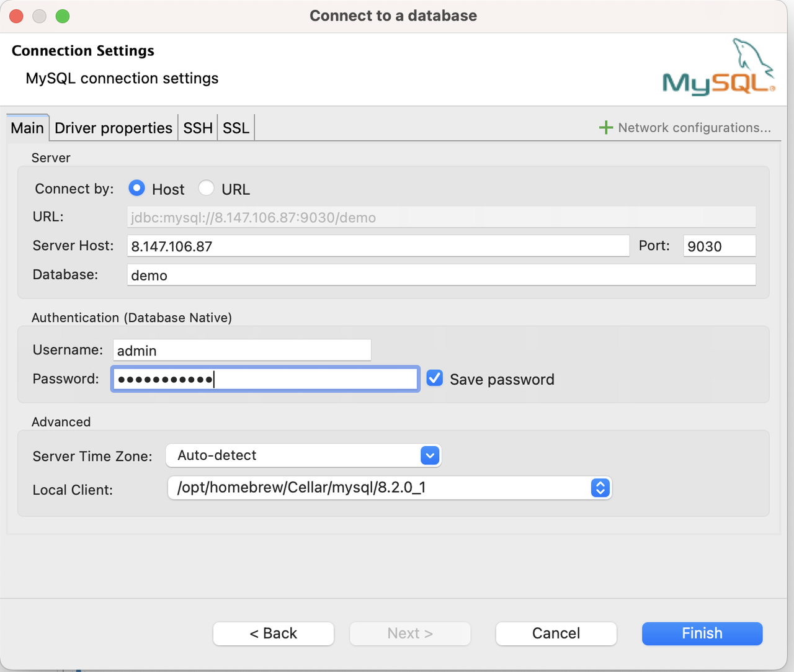The image size is (794, 672).
Task: Click the Finish button to connect
Action: 702,634
